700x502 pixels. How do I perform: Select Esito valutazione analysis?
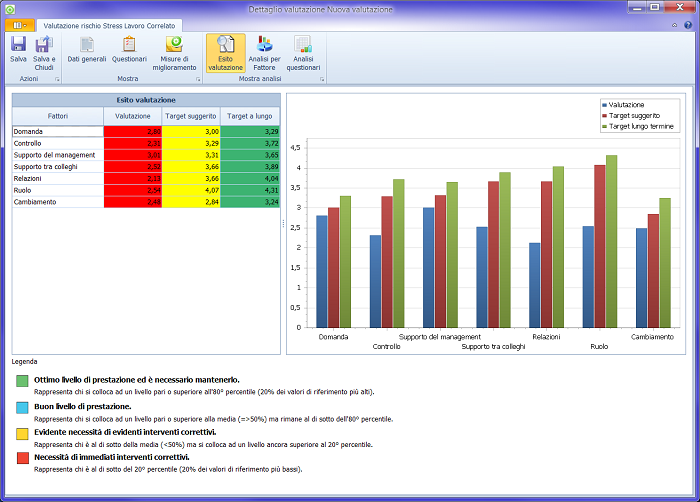coord(226,52)
